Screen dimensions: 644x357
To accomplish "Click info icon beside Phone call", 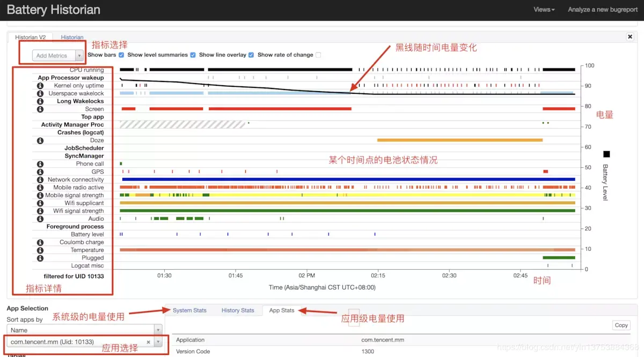I will point(40,164).
